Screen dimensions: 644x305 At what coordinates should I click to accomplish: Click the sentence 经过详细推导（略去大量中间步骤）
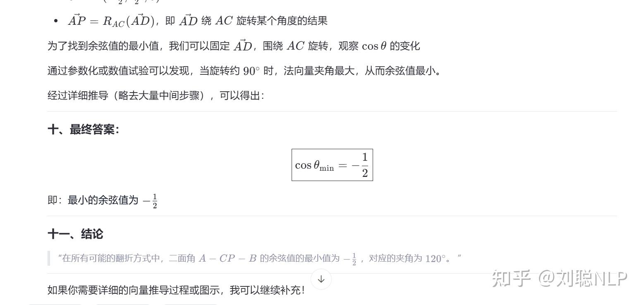[x=156, y=96]
